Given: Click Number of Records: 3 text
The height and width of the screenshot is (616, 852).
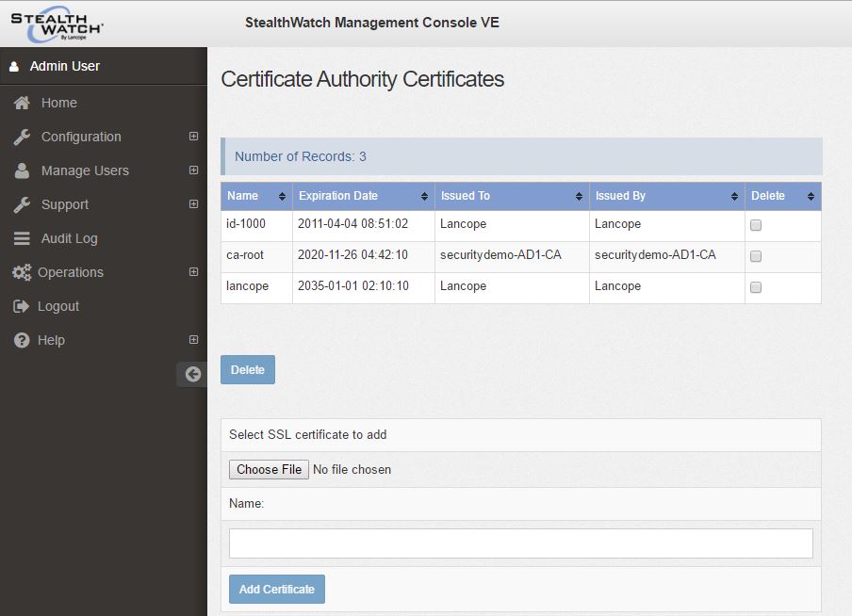Looking at the screenshot, I should (x=301, y=156).
